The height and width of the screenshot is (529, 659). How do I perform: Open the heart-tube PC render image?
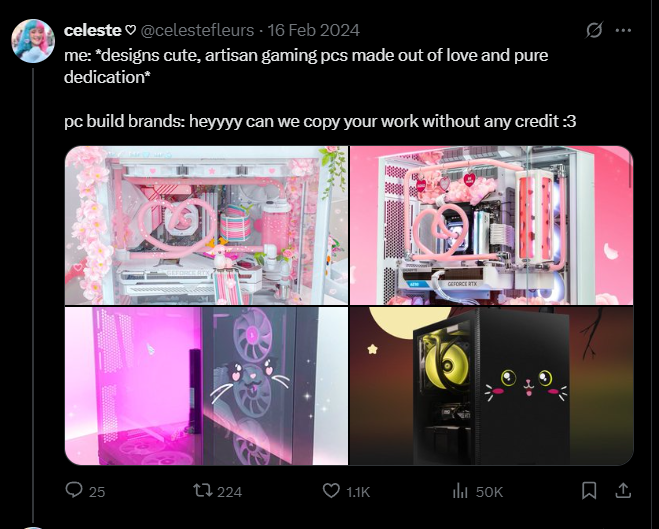click(491, 225)
